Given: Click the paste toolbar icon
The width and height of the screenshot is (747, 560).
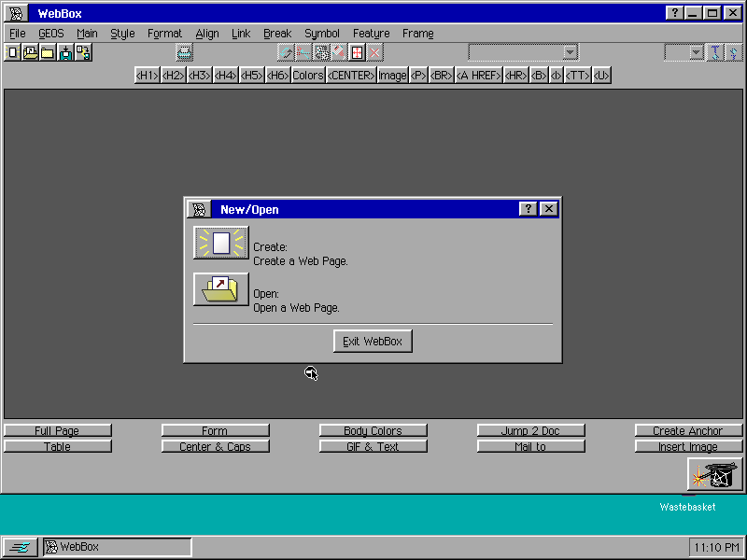Looking at the screenshot, I should coord(339,52).
